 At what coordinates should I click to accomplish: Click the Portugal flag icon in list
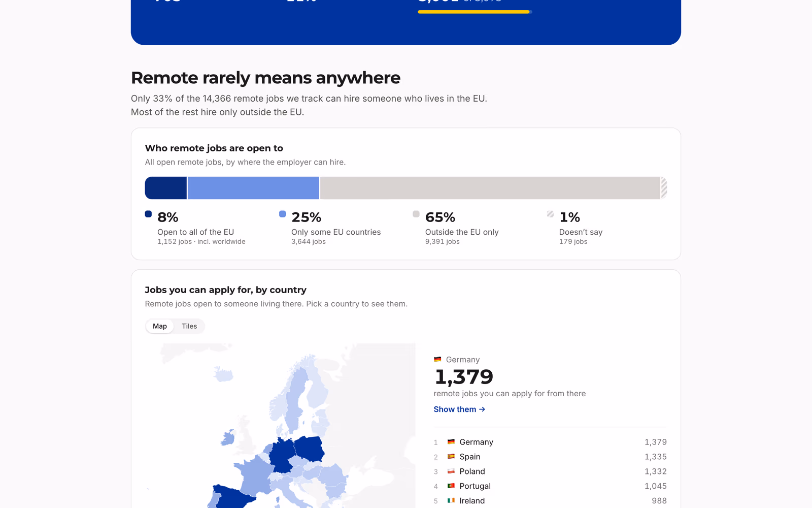[x=451, y=486]
